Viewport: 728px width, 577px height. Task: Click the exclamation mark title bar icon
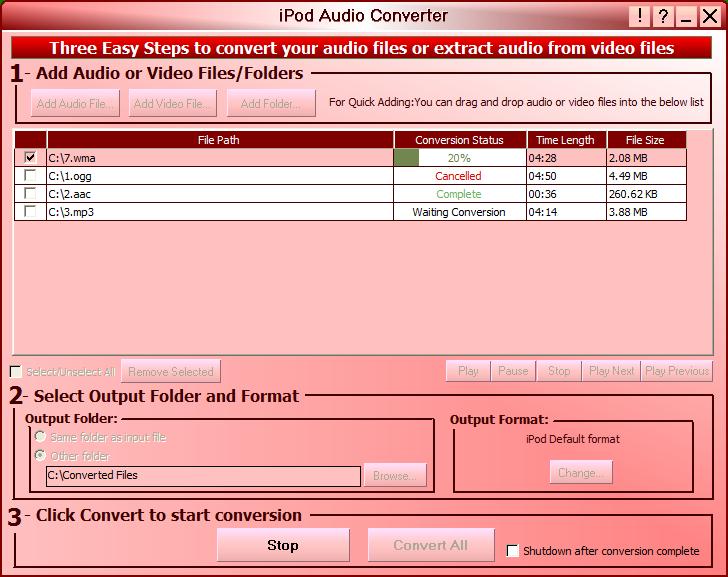point(639,16)
